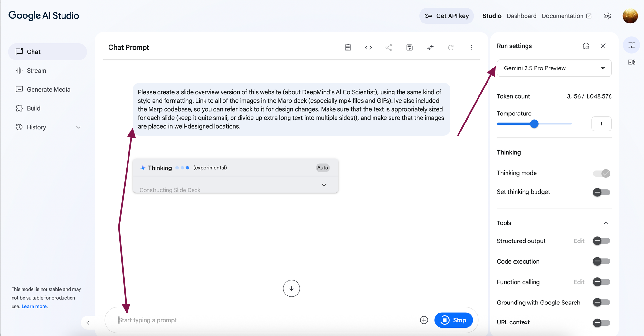Expand the Thinking thoughts chevron
Image resolution: width=644 pixels, height=336 pixels.
point(324,185)
